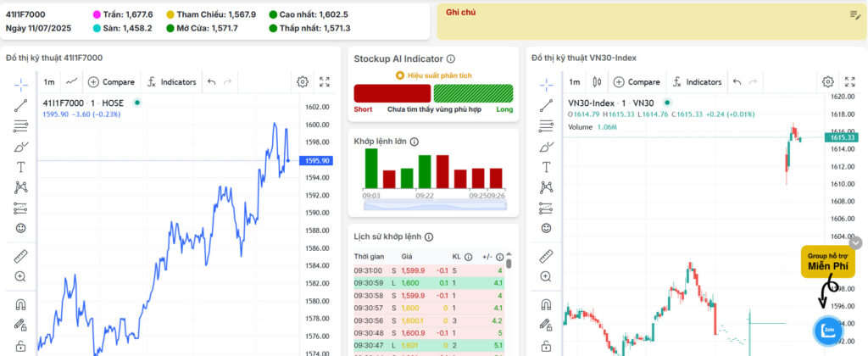Toggle lock all drawings in 41I1F7000 chart

[21, 346]
